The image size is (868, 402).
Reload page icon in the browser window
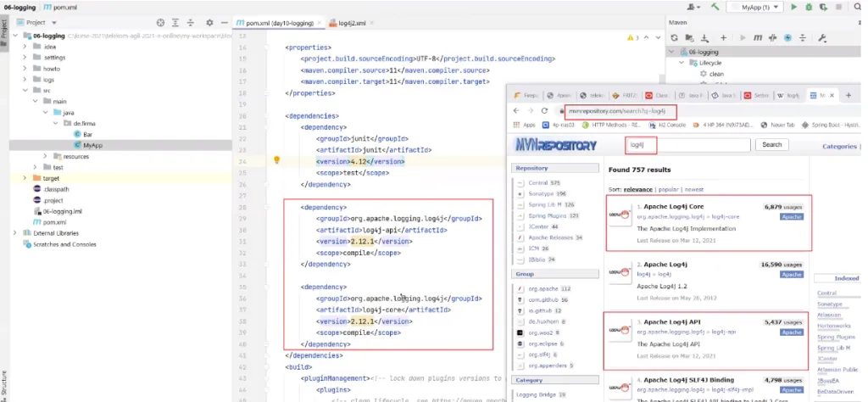pyautogui.click(x=544, y=111)
